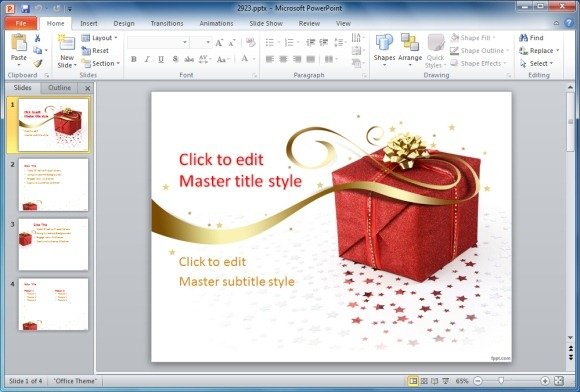This screenshot has height=392, width=580.
Task: Open the Layout dropdown
Action: click(100, 38)
